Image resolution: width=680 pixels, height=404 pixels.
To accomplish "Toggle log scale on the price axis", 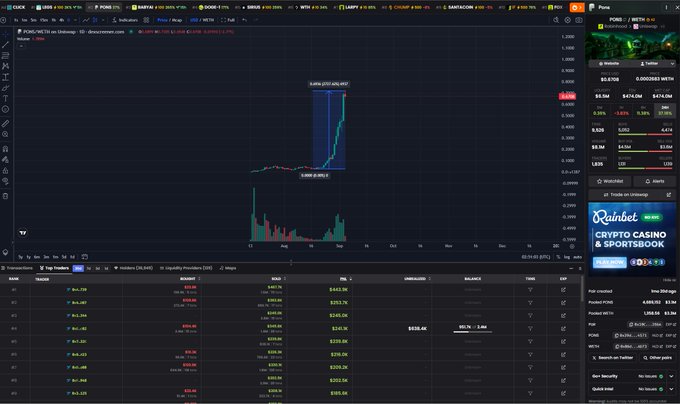I will pyautogui.click(x=566, y=257).
